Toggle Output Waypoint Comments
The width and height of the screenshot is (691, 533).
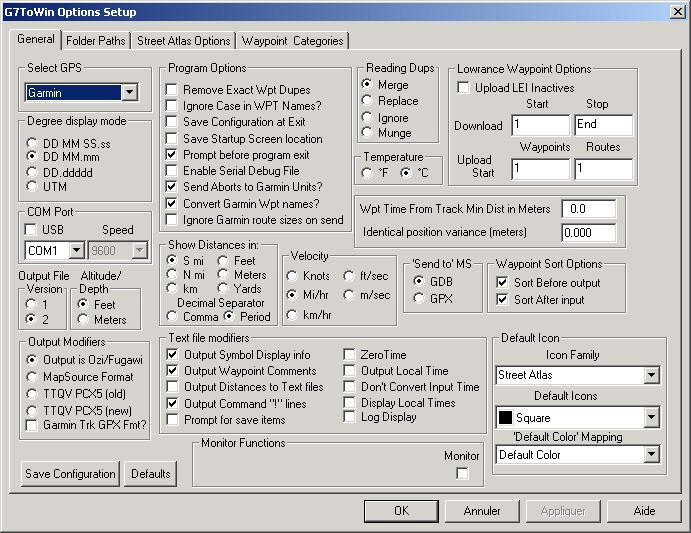(x=172, y=371)
